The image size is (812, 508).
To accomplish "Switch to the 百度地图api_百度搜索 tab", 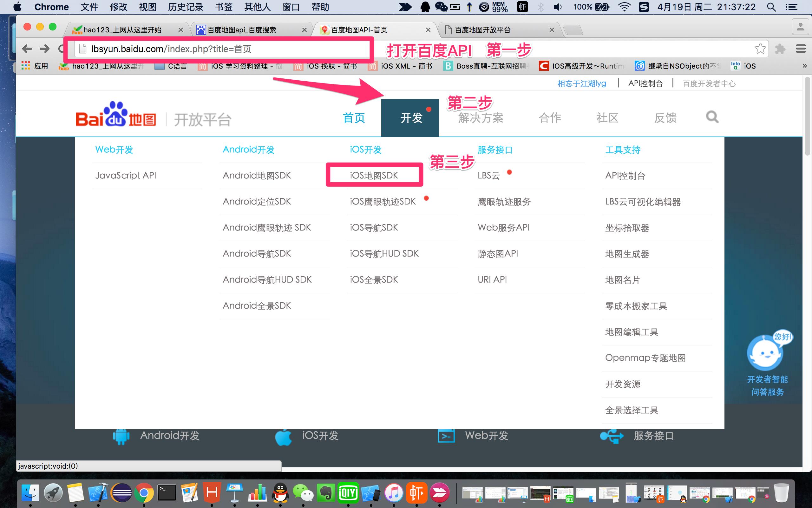I will pyautogui.click(x=251, y=30).
